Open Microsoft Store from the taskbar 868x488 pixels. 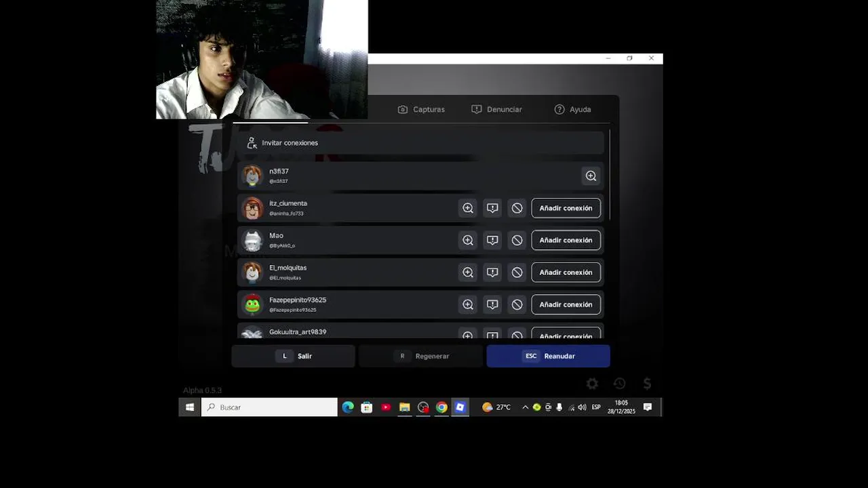(x=367, y=407)
